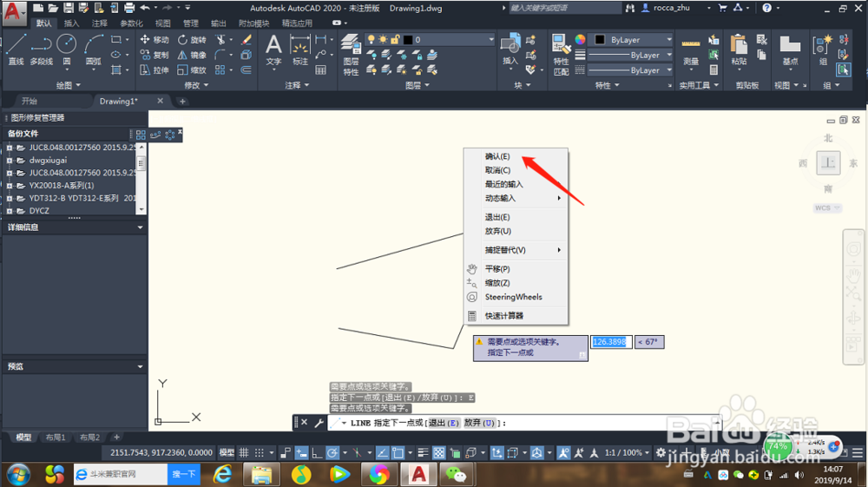
Task: Click the Save icon in quick access toolbar
Action: [69, 8]
